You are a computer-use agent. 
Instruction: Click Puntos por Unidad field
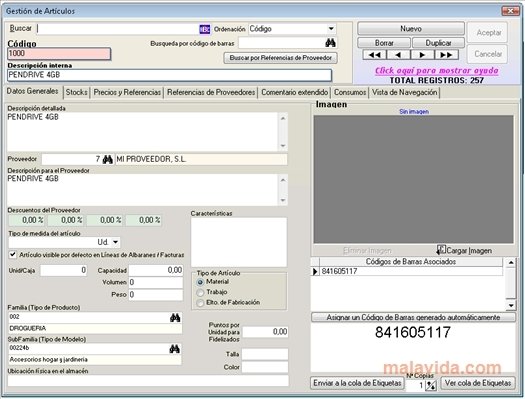[x=265, y=332]
